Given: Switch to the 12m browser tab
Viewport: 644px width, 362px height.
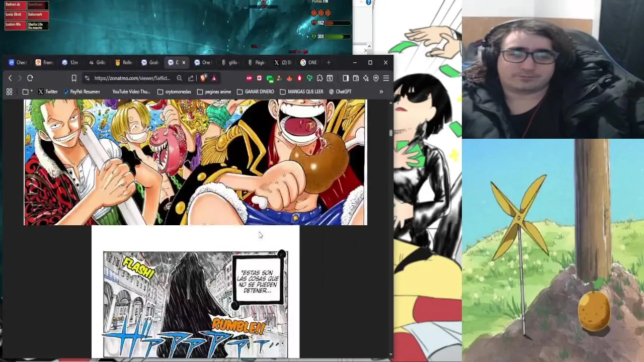Looking at the screenshot, I should click(x=70, y=62).
